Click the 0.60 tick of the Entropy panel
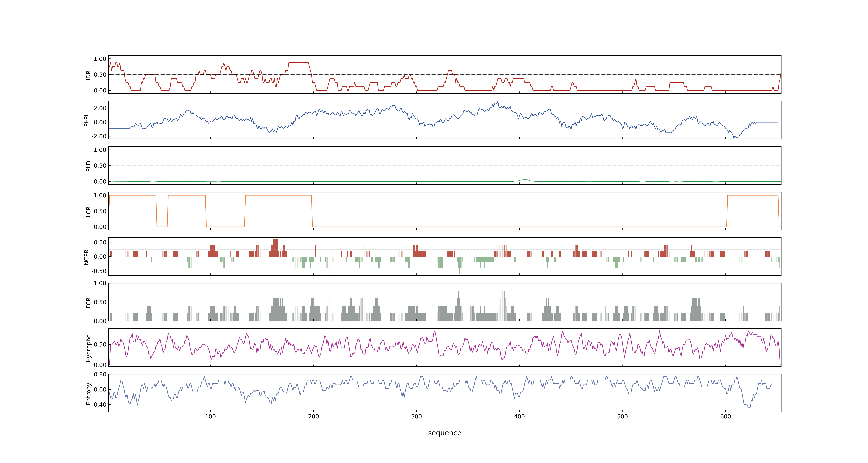Image resolution: width=868 pixels, height=463 pixels. pos(100,390)
